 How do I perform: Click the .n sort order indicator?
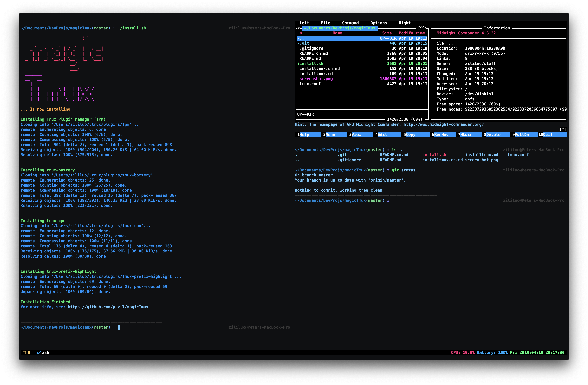[x=300, y=33]
